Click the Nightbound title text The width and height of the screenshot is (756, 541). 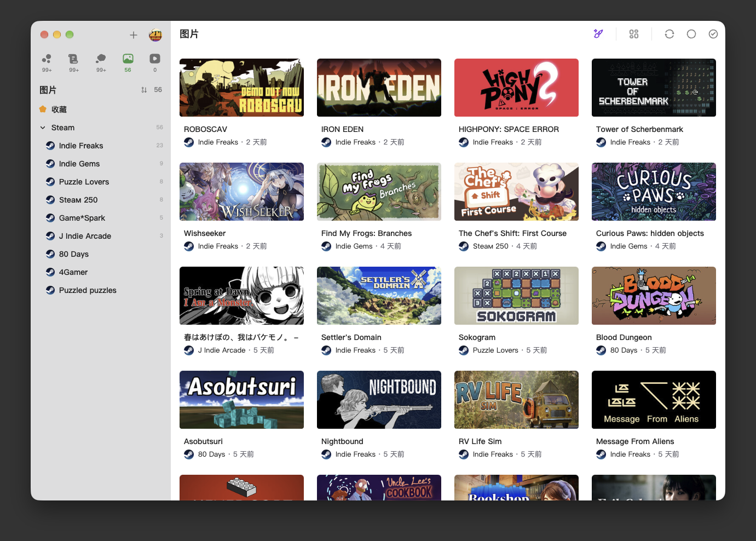coord(342,441)
